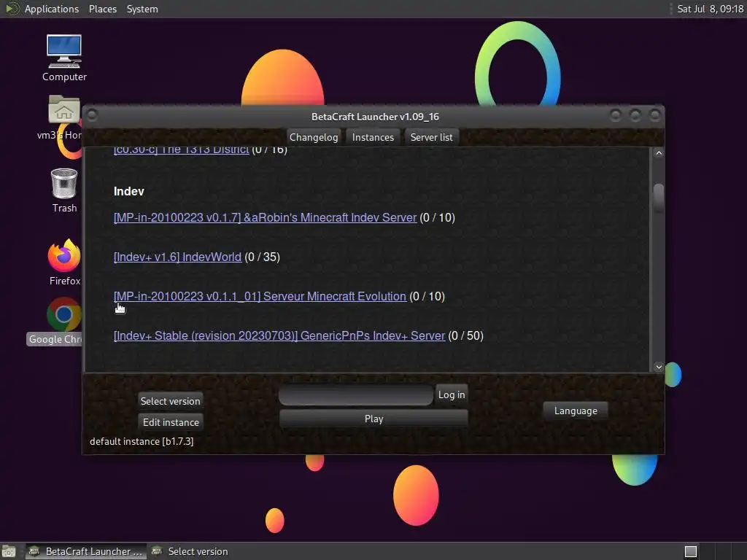Image resolution: width=747 pixels, height=560 pixels.
Task: Open the Trash desktop icon
Action: pos(64,190)
